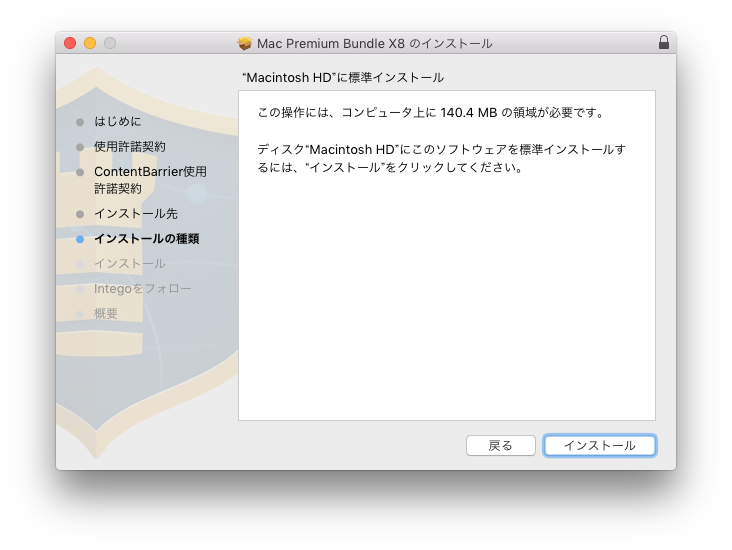Select the インストールの種類 step
Image resolution: width=732 pixels, height=550 pixels.
click(147, 239)
